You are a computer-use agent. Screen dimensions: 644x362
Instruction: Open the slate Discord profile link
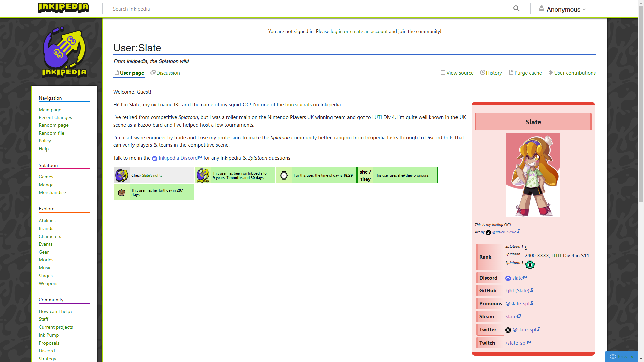tap(518, 278)
